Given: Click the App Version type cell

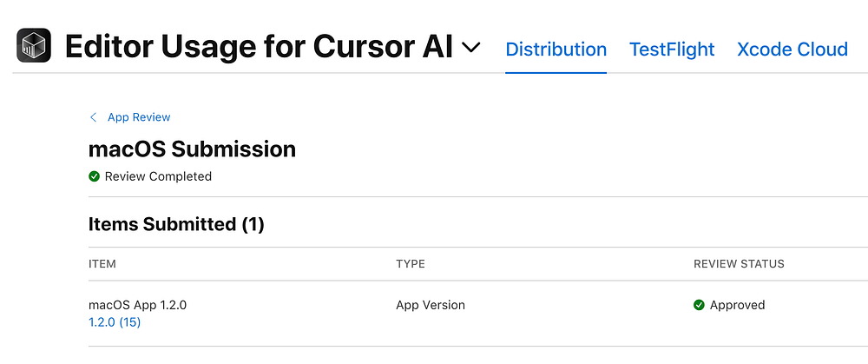Looking at the screenshot, I should [x=431, y=305].
